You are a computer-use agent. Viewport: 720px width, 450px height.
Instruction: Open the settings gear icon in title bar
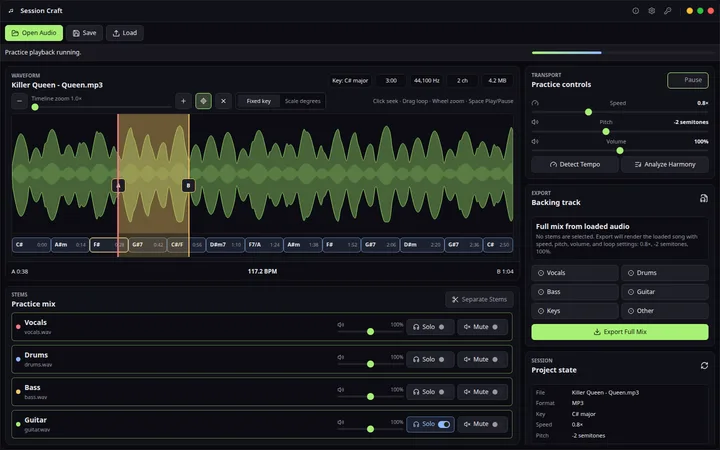(x=652, y=11)
